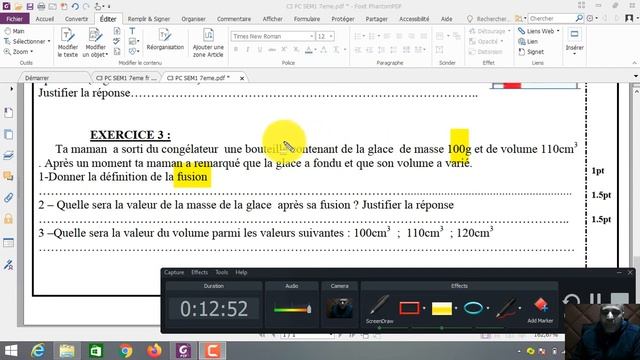Open the Bookmarks panel icon
Image resolution: width=640 pixels, height=360 pixels.
[9, 113]
